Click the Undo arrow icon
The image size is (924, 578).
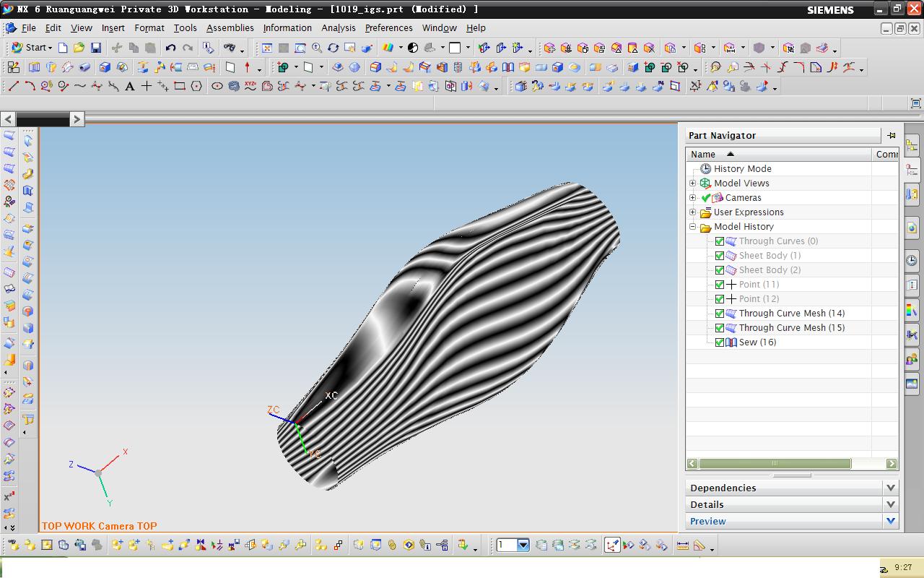(170, 48)
